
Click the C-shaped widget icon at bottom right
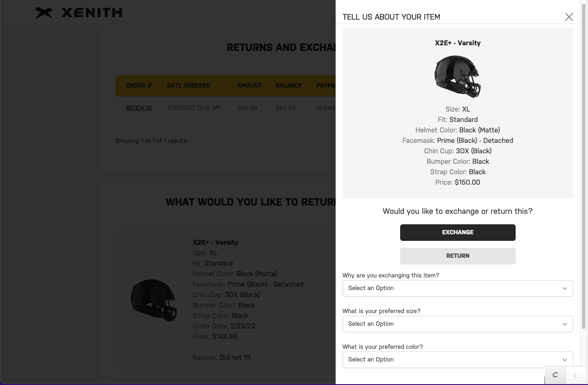[555, 375]
